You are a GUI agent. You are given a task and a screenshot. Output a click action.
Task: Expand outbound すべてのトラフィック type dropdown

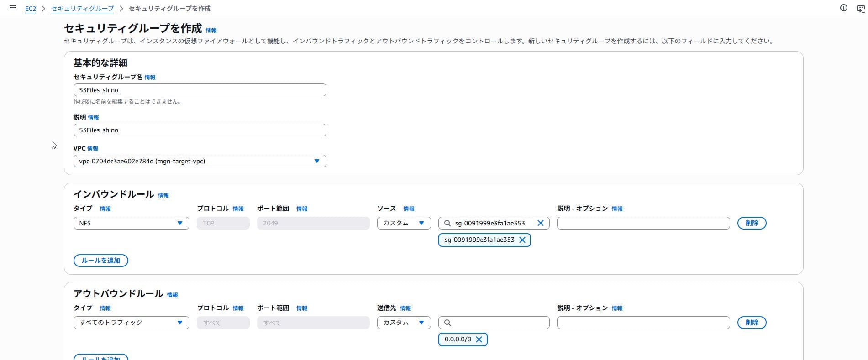click(131, 323)
